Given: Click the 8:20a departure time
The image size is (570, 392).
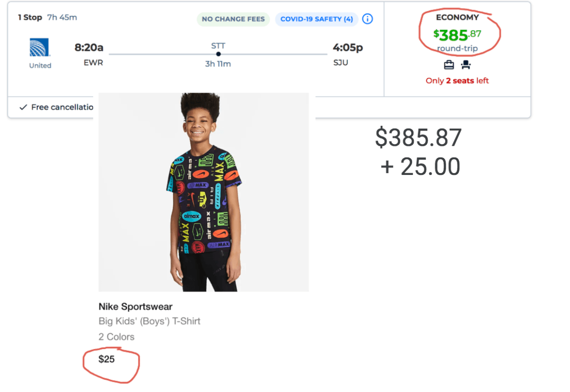Looking at the screenshot, I should (x=89, y=48).
